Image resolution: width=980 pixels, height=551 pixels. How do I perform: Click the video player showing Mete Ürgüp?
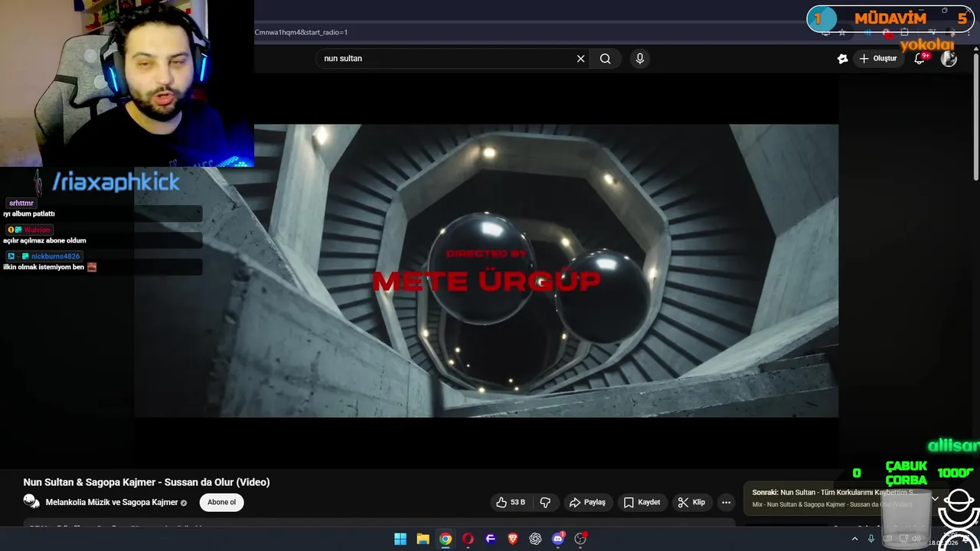pyautogui.click(x=486, y=271)
